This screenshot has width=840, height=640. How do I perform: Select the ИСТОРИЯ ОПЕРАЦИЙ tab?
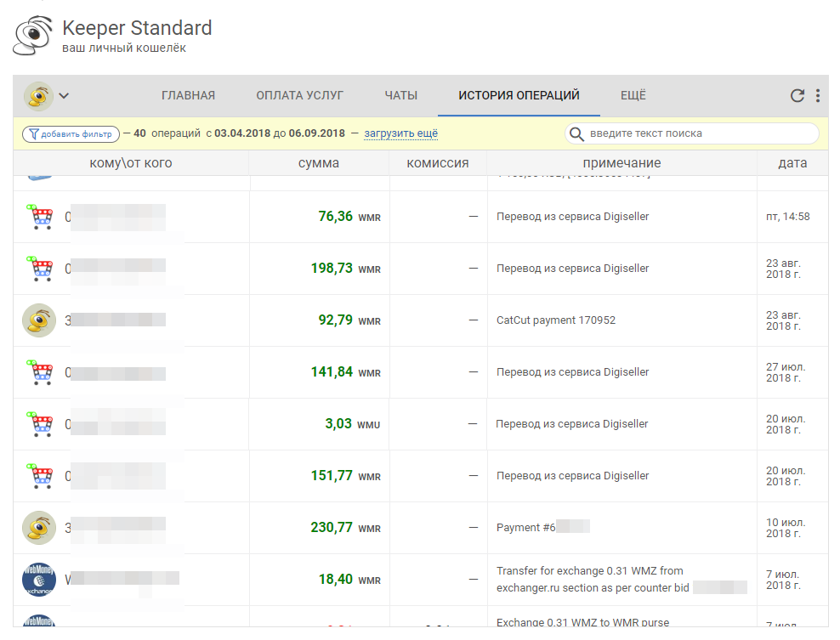pos(519,95)
